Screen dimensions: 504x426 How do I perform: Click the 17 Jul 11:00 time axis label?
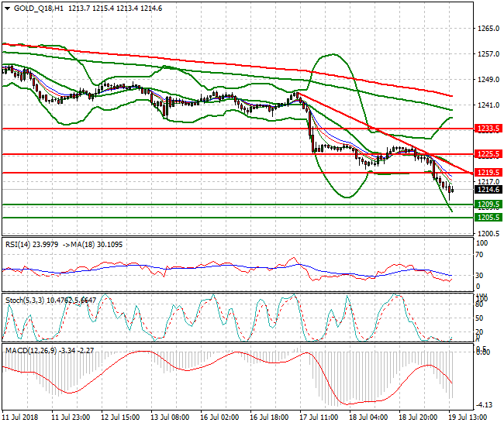point(319,417)
